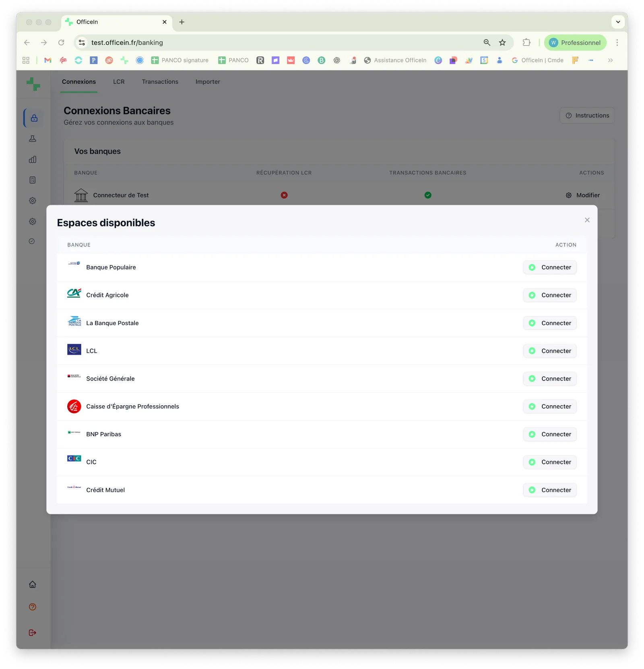
Task: Open the Gmail bookmark
Action: tap(48, 60)
